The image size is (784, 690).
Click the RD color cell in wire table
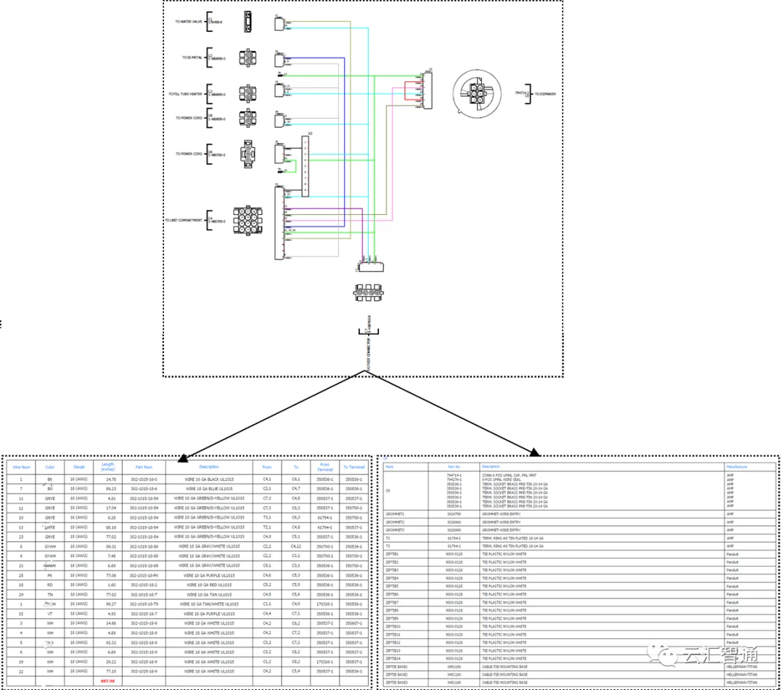coord(50,585)
